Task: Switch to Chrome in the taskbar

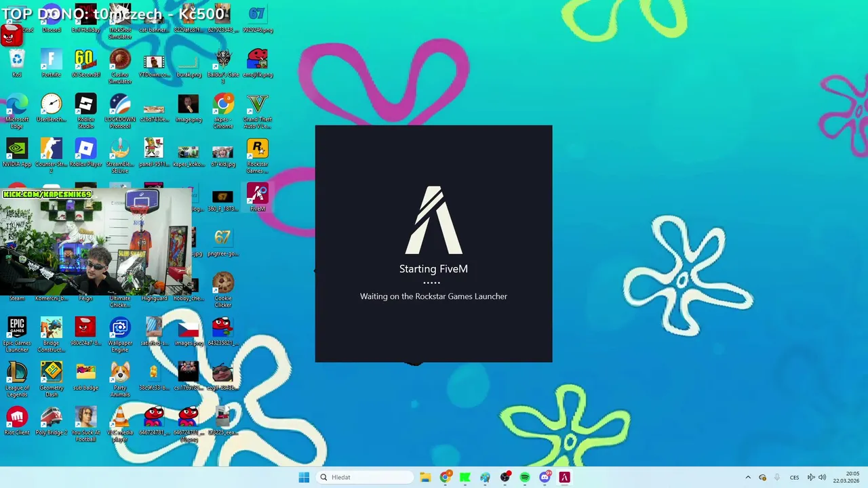Action: pos(445,477)
